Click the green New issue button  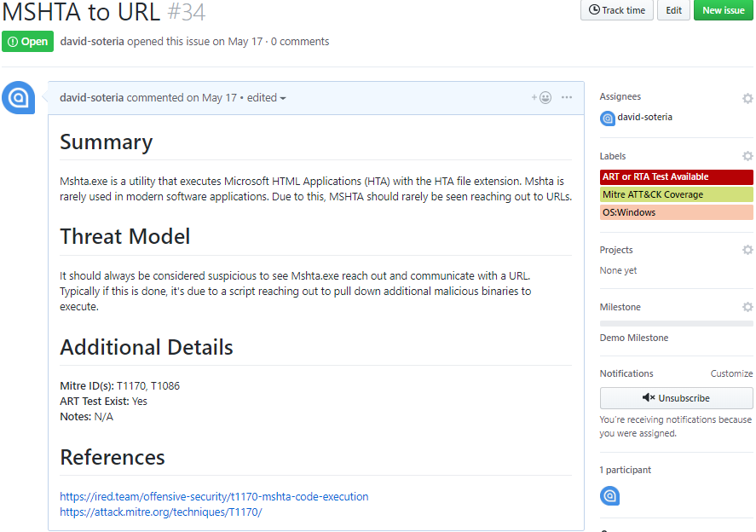coord(724,10)
